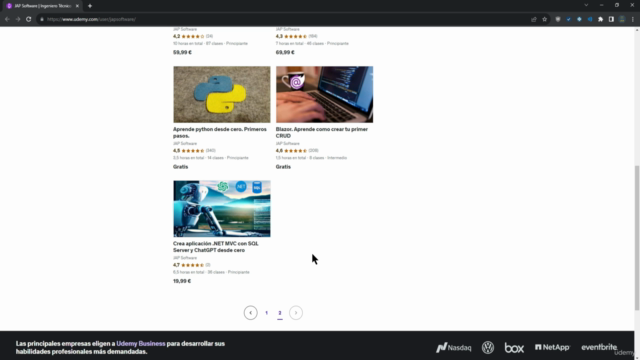The height and width of the screenshot is (360, 640).
Task: Open 'Blazor. Aprende como crear tu primer CRUD'
Action: click(322, 132)
